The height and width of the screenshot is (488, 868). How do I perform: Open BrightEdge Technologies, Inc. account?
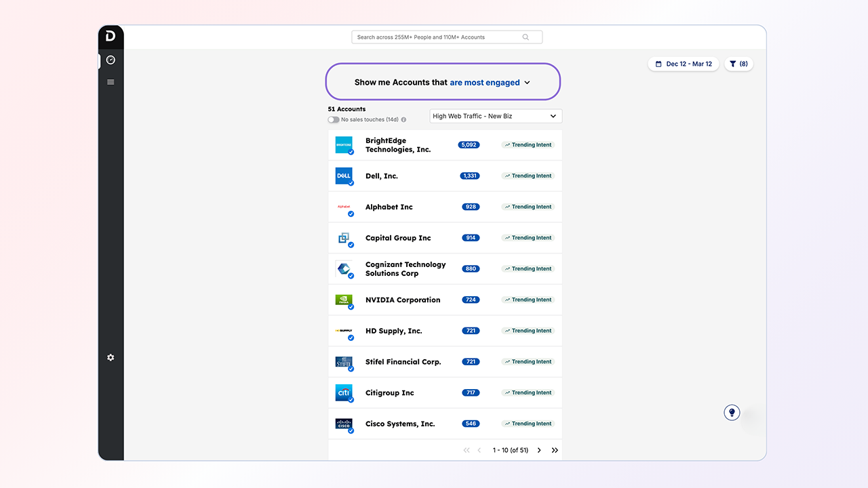tap(398, 145)
